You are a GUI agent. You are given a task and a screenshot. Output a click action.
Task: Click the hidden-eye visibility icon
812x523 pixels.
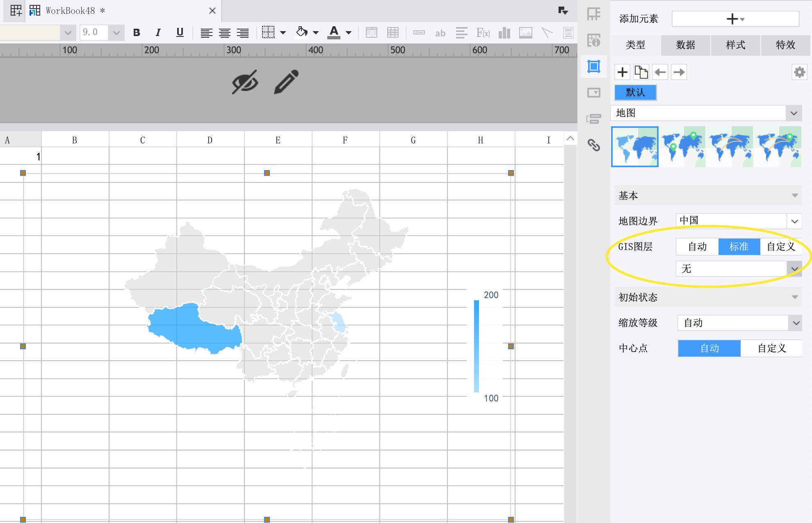pos(245,82)
